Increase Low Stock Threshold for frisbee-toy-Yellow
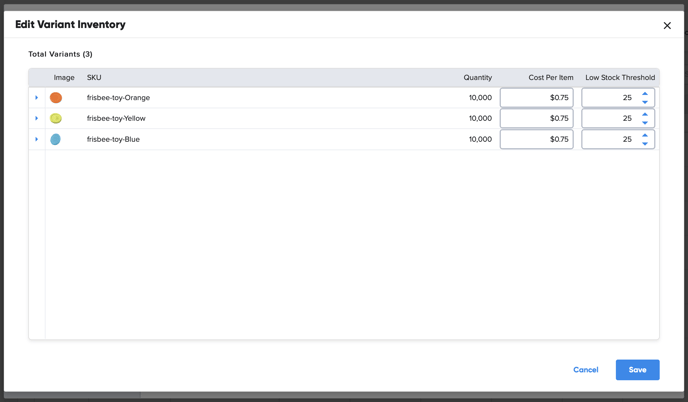The height and width of the screenshot is (402, 688). pos(645,114)
